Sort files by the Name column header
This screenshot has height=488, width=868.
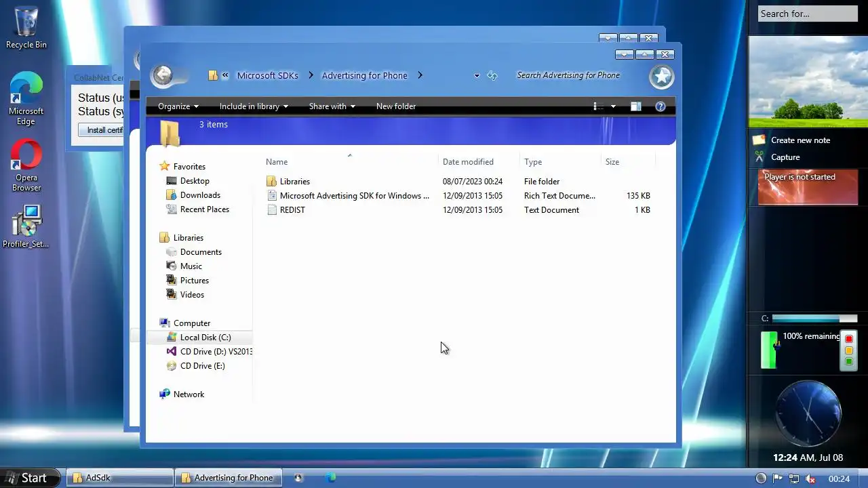[x=350, y=162]
